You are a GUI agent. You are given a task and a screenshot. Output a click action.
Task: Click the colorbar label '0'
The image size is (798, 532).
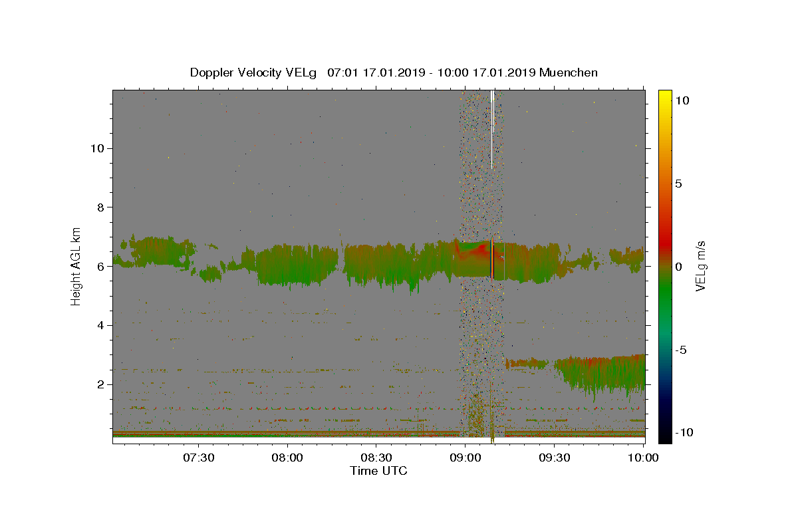679,267
